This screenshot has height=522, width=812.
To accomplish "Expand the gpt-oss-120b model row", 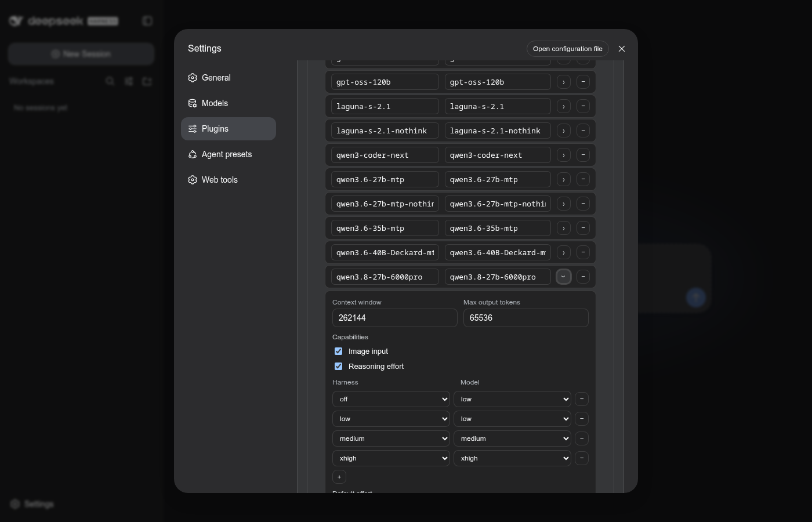I will click(x=563, y=82).
